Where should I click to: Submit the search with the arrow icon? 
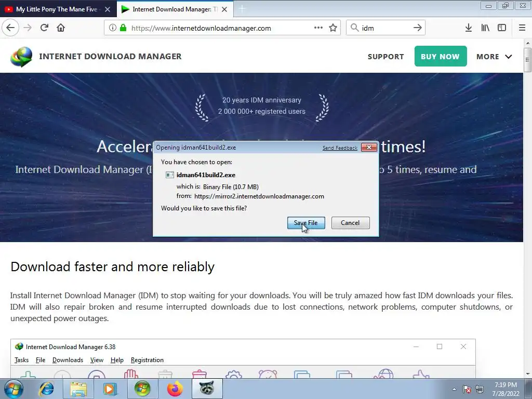(x=417, y=28)
